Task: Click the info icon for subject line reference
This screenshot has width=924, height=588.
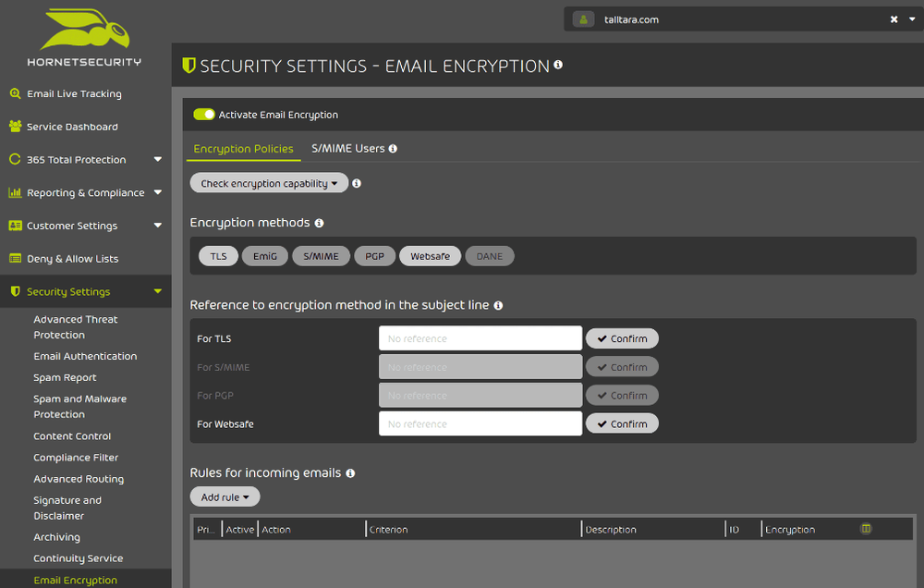Action: click(x=499, y=305)
